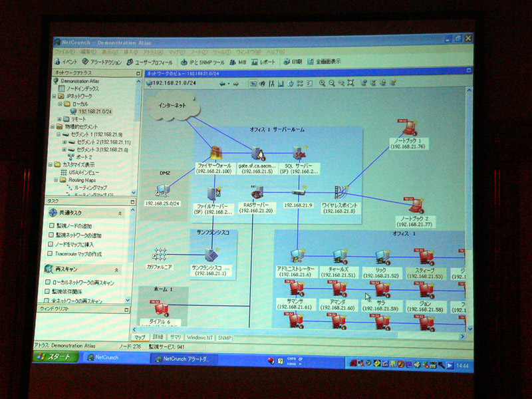Switch to the Windows NT tab

click(x=199, y=338)
